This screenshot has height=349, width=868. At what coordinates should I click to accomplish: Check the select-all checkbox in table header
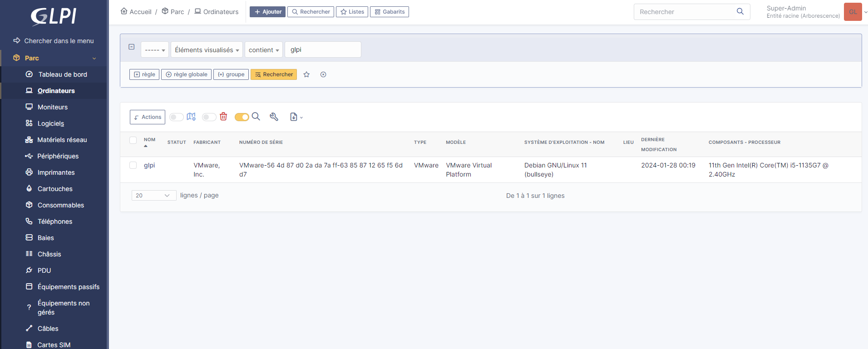click(x=133, y=140)
